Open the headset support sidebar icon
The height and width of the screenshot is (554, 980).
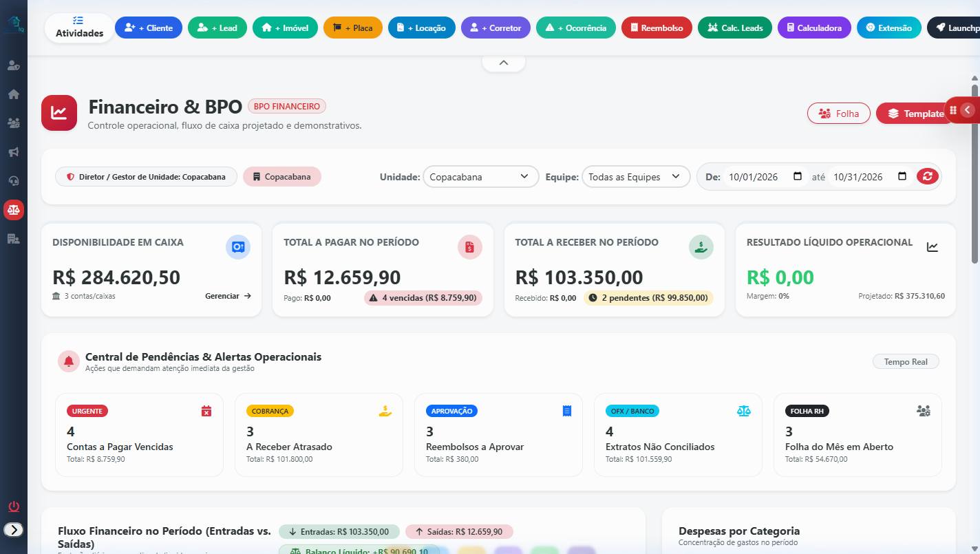click(x=14, y=181)
